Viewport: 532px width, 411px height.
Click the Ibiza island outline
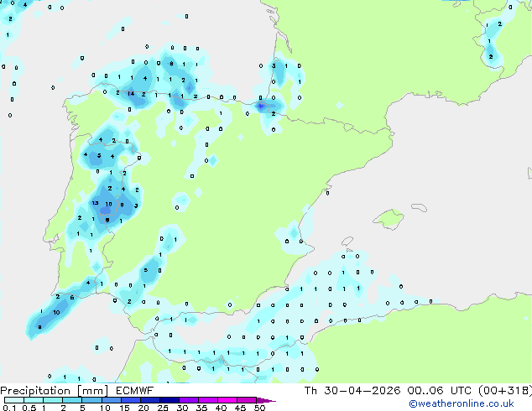[x=347, y=241]
